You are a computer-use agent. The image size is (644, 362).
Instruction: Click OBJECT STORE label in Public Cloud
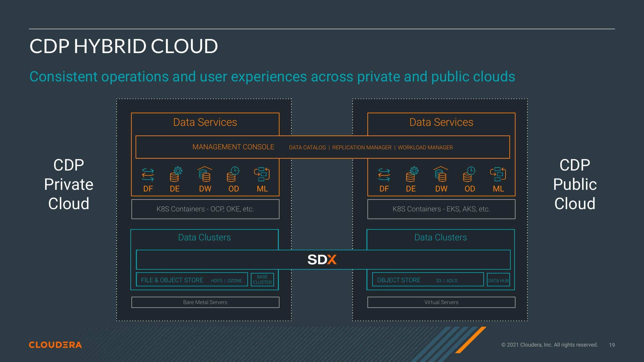click(399, 280)
